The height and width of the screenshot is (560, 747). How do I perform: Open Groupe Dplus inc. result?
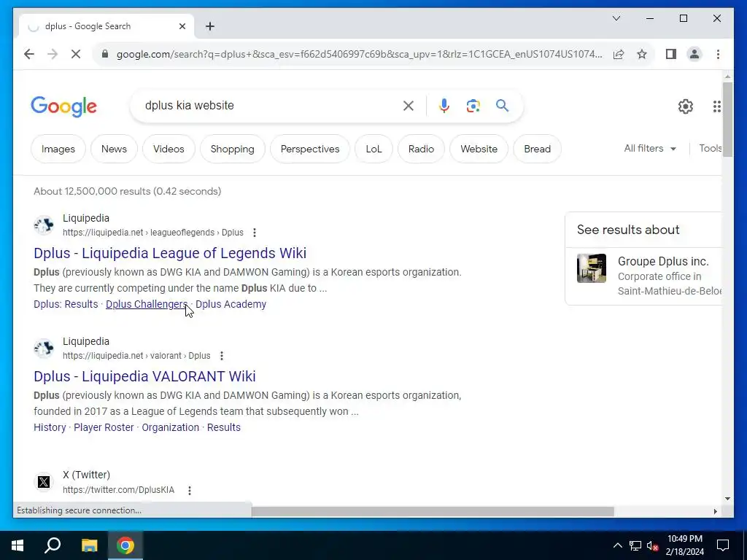click(663, 262)
